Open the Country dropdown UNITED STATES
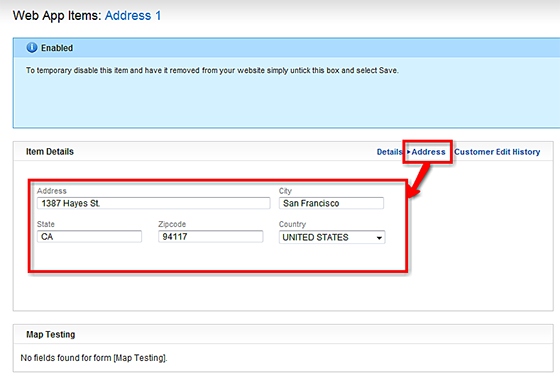 point(332,237)
